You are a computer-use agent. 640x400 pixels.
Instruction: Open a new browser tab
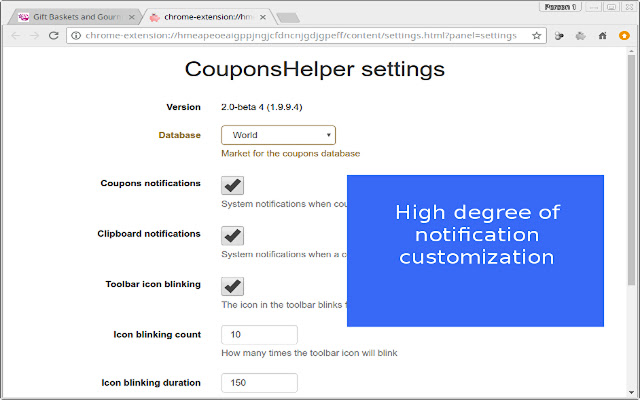288,18
